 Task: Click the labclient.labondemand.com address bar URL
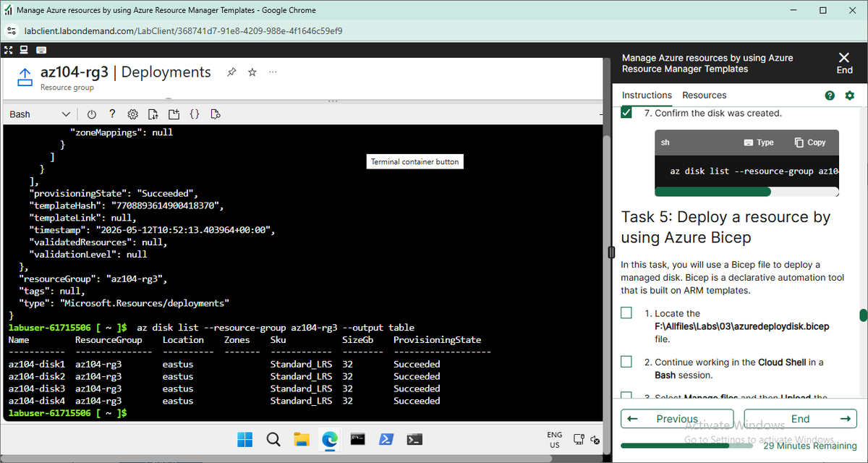[183, 31]
